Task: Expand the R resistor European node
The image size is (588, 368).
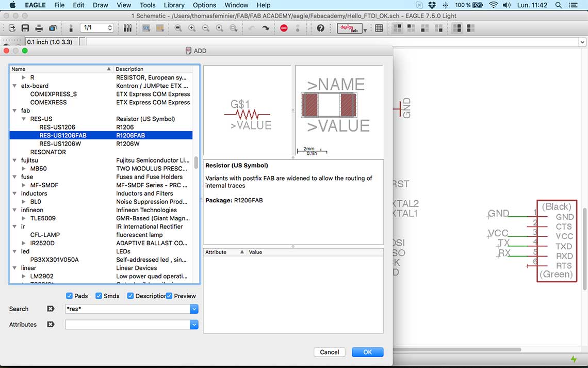Action: pos(24,77)
